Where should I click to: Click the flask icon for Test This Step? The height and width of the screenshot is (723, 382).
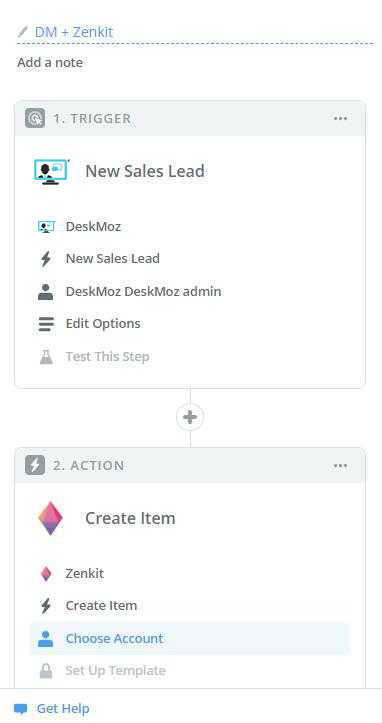point(46,356)
